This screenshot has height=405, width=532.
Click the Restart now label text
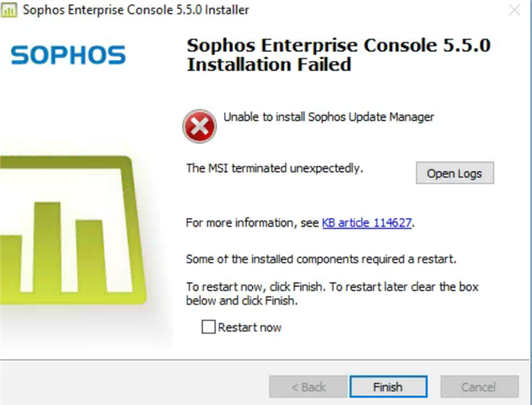pos(250,328)
